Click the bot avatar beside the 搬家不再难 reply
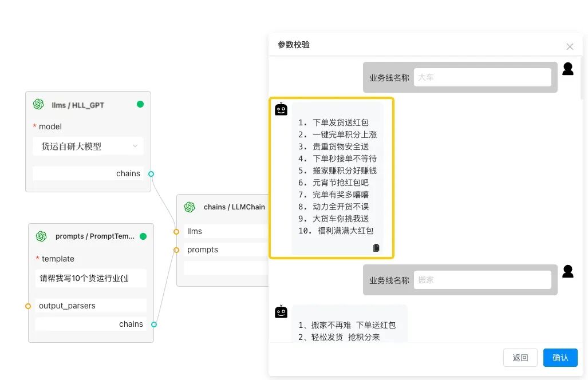The width and height of the screenshot is (588, 380). point(281,311)
